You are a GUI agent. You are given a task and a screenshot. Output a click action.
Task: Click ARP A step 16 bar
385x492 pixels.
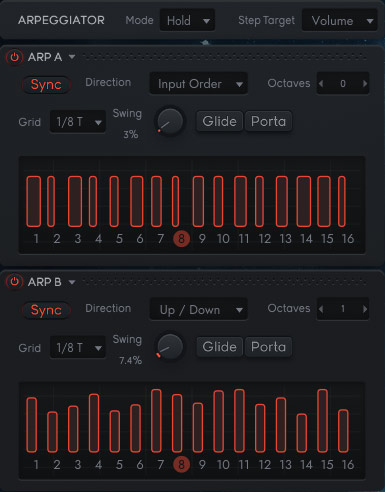342,201
